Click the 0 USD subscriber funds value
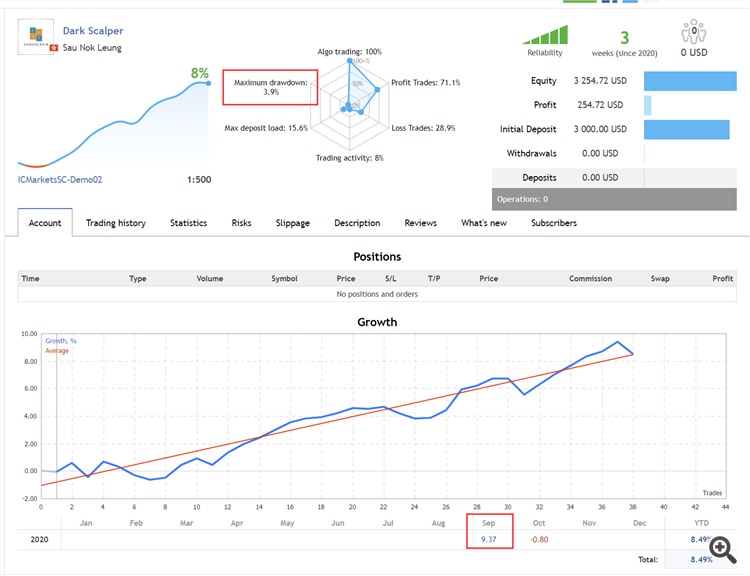Viewport: 750px width, 576px height. [694, 53]
